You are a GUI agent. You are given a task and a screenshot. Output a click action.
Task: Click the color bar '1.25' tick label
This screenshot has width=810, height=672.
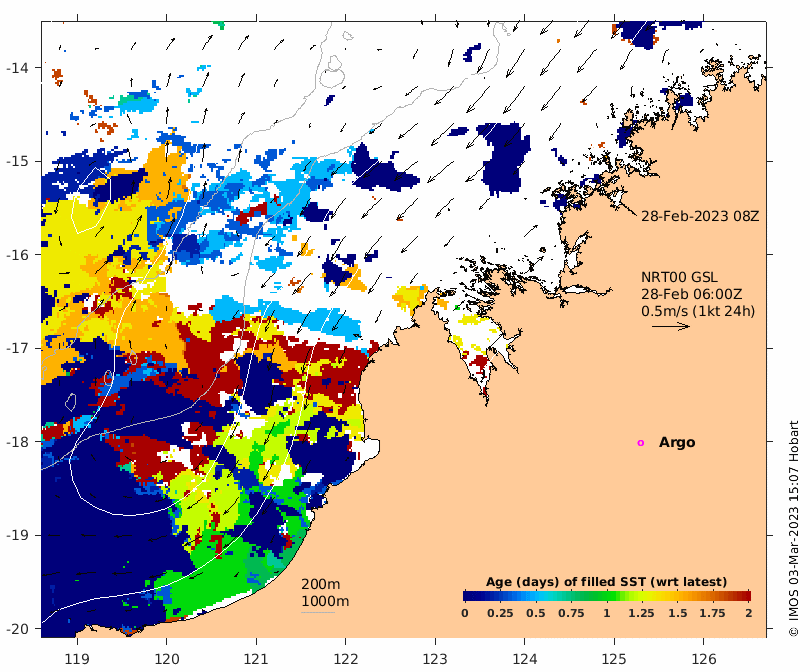tap(642, 613)
